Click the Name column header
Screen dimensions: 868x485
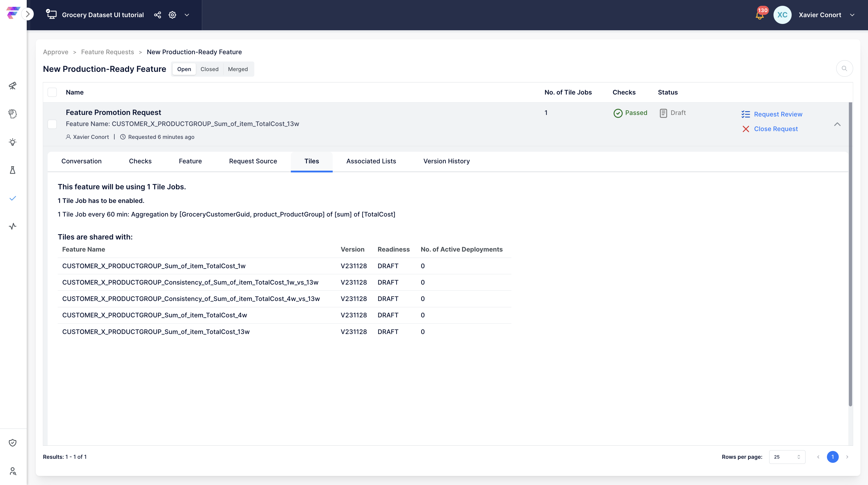(x=74, y=92)
